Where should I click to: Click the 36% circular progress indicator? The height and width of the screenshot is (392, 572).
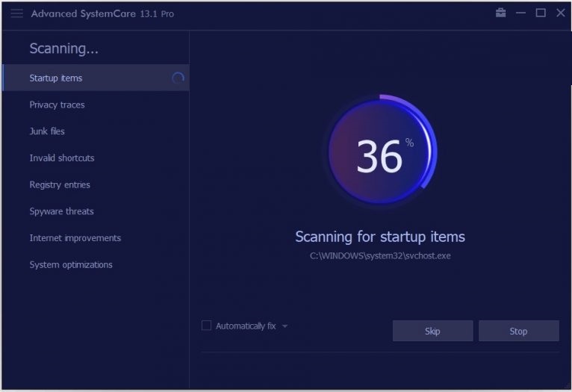[382, 151]
